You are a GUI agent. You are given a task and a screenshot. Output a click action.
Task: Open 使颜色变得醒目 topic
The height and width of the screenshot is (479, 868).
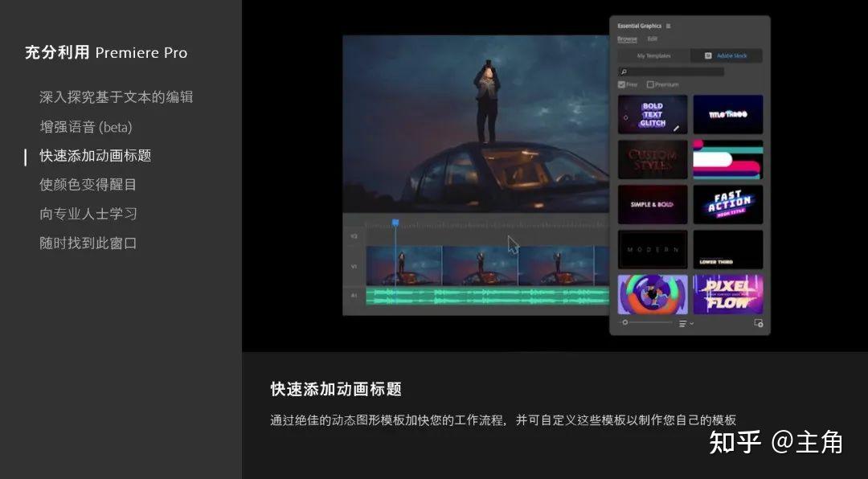88,184
